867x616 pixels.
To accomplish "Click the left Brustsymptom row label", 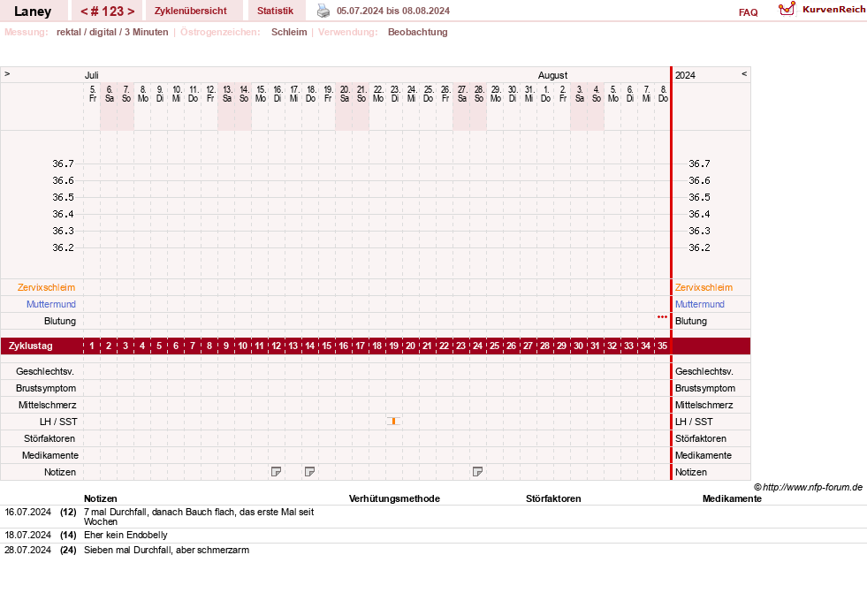I will coord(46,388).
